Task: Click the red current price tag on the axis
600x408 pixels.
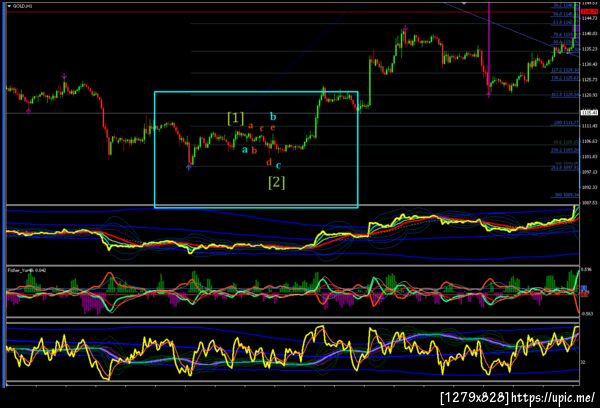Action: (587, 13)
